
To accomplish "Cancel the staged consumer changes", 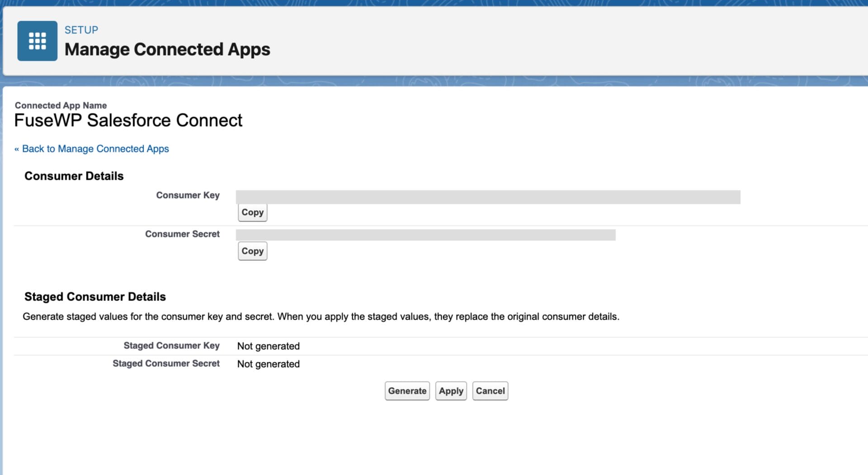I will [x=490, y=391].
